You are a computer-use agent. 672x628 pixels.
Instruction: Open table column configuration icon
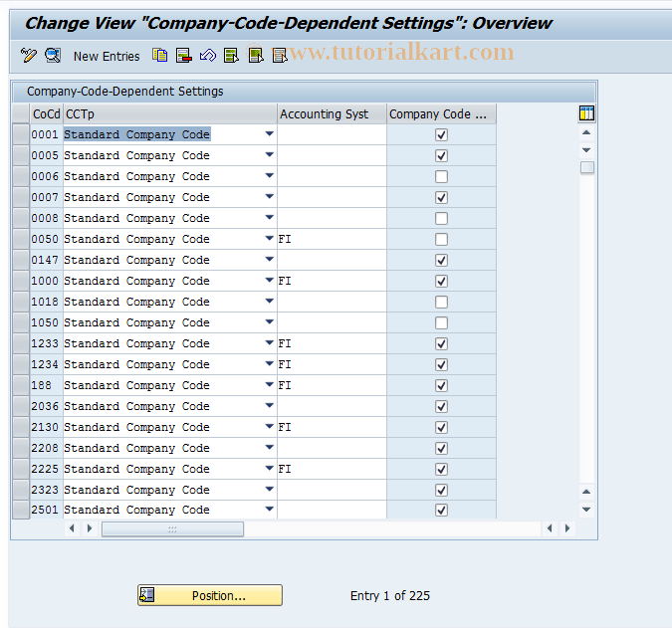click(x=586, y=113)
